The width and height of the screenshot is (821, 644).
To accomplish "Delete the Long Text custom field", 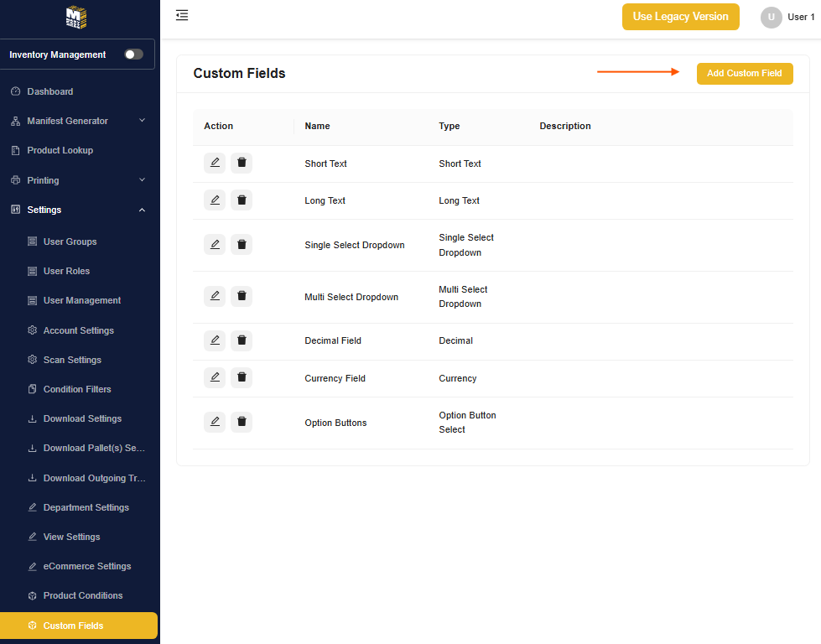I will click(242, 200).
